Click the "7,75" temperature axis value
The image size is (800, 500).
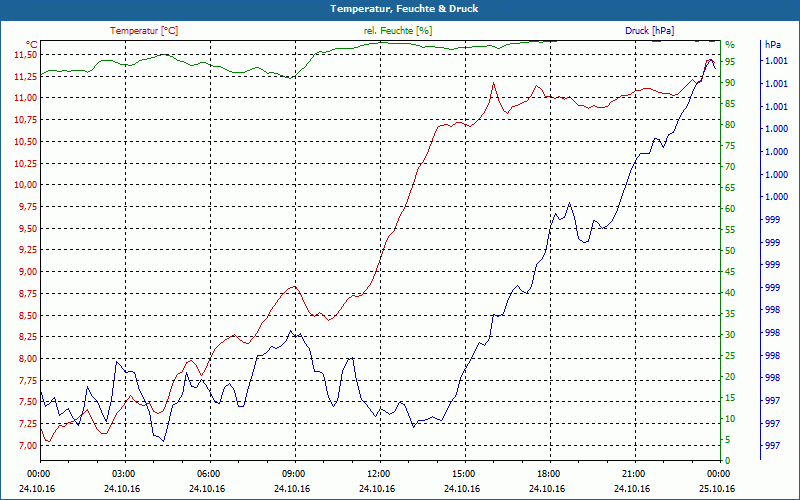[28, 381]
